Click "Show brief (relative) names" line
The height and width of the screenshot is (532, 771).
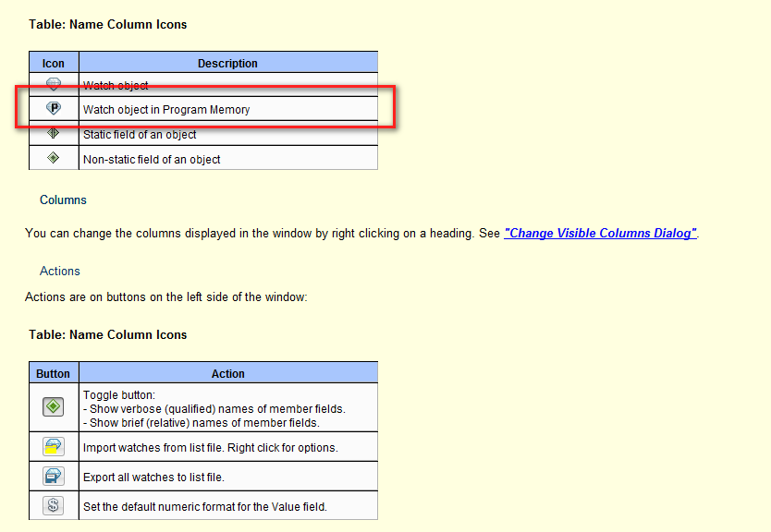[202, 423]
